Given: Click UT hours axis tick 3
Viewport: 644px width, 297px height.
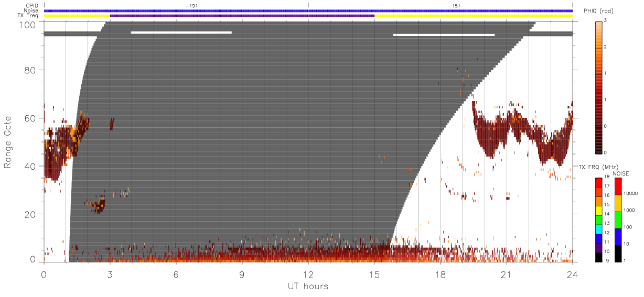Looking at the screenshot, I should [x=110, y=274].
